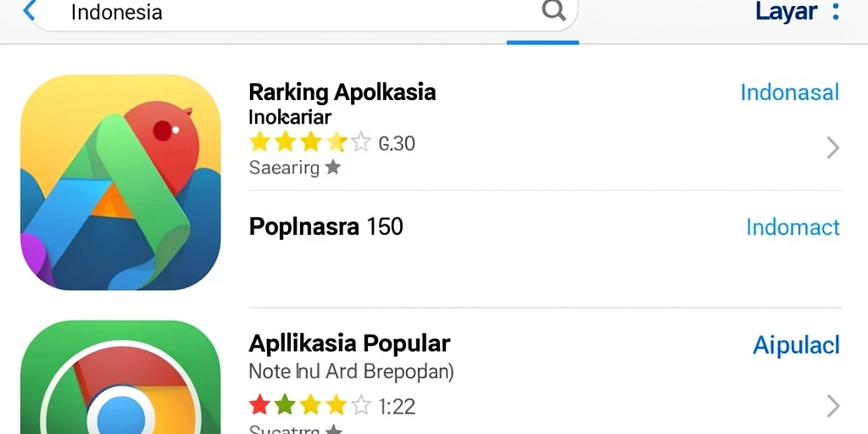
Task: Click the yellow rating stars for Rarking Apolkasia
Action: click(309, 142)
